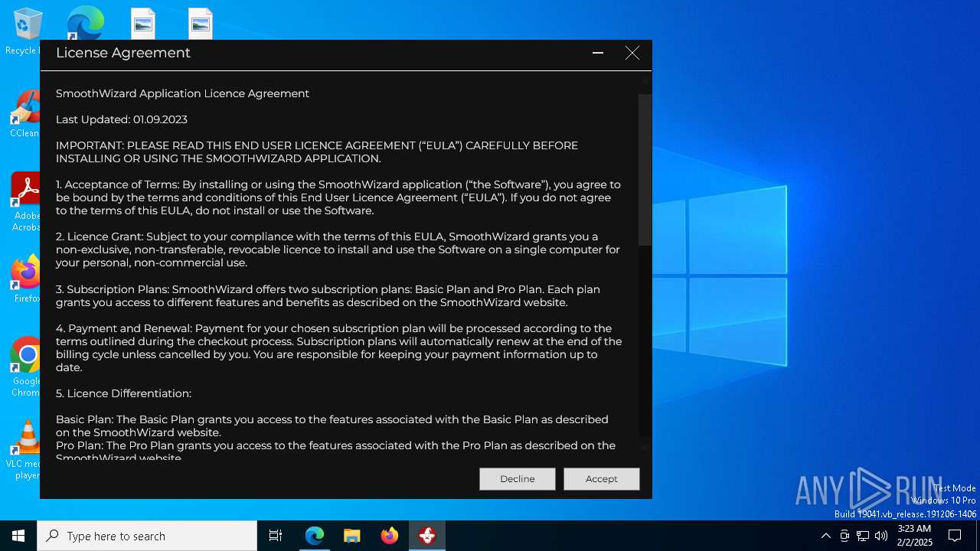980x551 pixels.
Task: Select the Firefox desktop shortcut
Action: tap(24, 280)
